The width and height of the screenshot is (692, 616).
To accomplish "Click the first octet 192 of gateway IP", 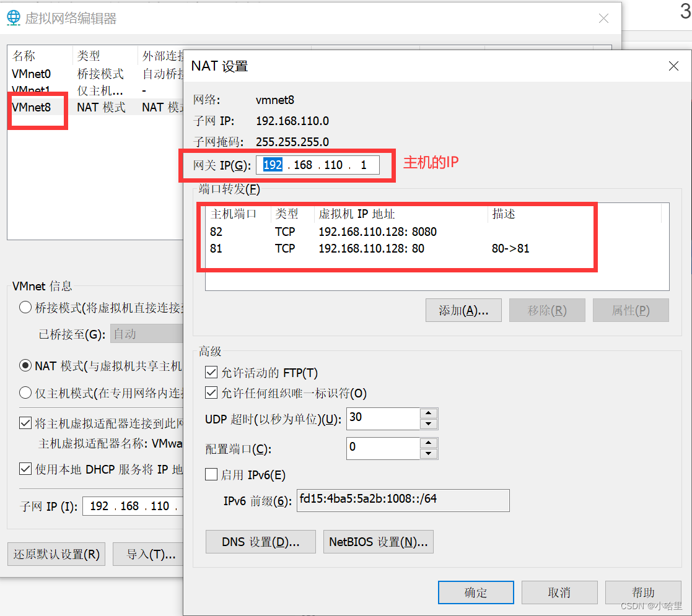I will (273, 165).
